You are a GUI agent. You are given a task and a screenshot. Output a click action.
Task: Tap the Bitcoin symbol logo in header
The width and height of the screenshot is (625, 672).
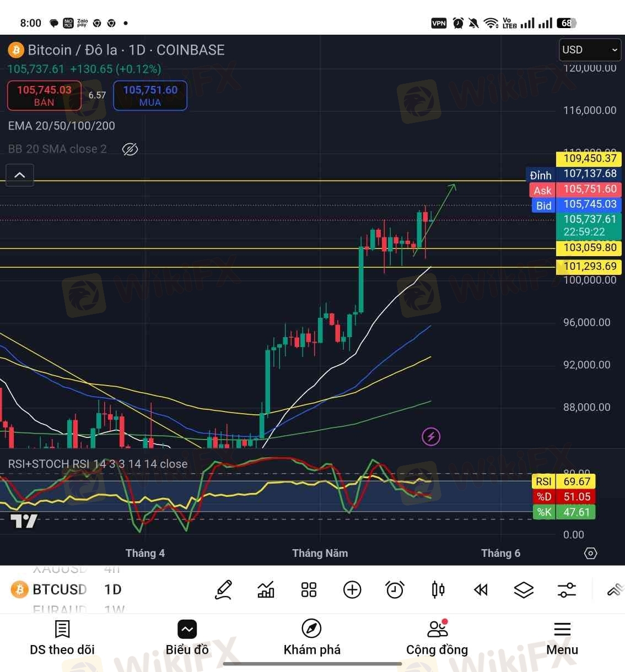pos(15,50)
